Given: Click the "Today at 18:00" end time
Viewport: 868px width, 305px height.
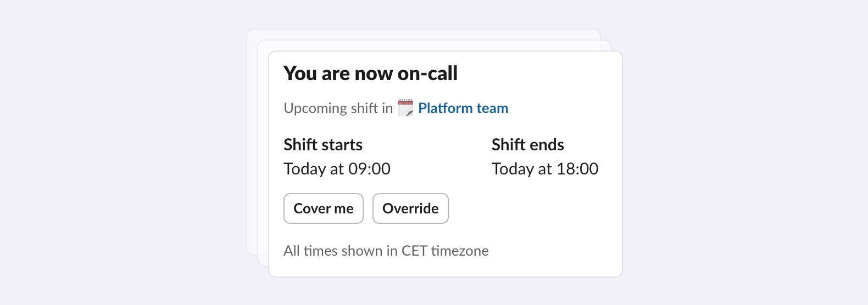Looking at the screenshot, I should point(544,169).
